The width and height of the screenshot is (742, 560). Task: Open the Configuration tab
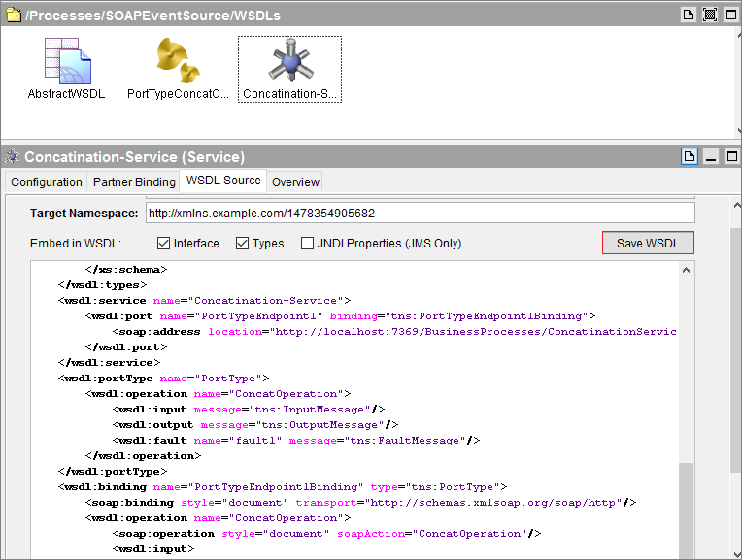pyautogui.click(x=47, y=182)
